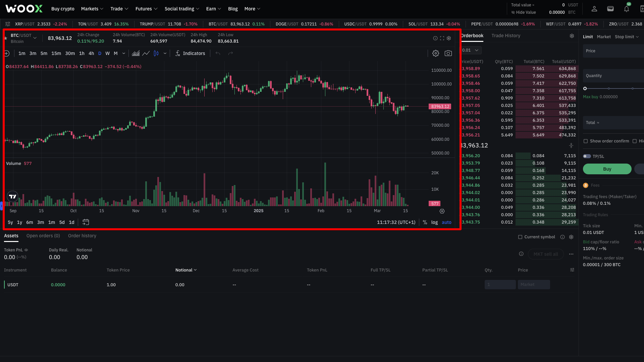644x362 pixels.
Task: Open the Indicators panel on the chart
Action: tap(190, 53)
